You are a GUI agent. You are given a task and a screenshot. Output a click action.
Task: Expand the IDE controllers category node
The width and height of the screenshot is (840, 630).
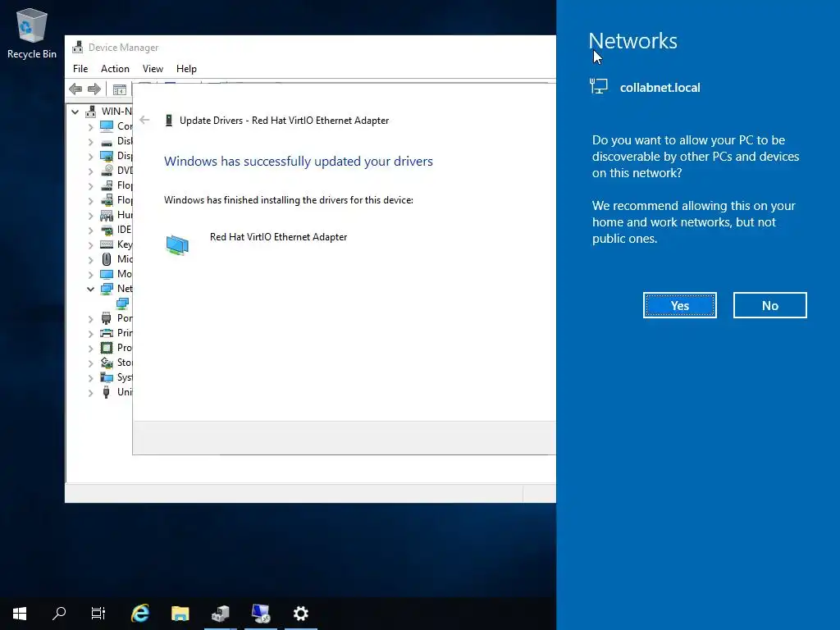click(90, 231)
